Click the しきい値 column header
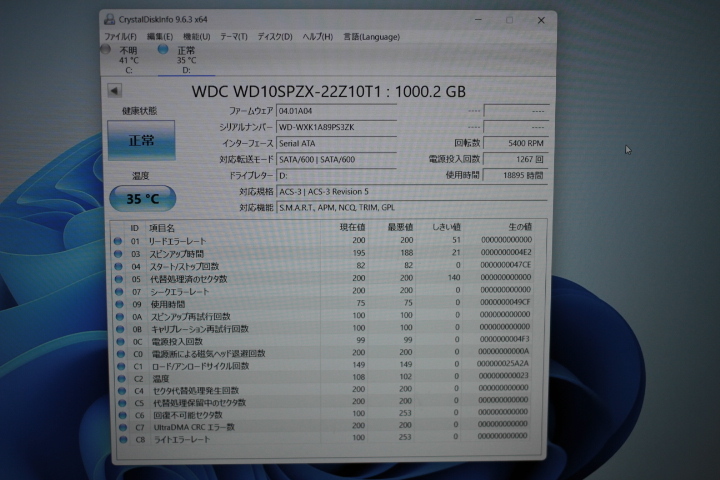Image resolution: width=720 pixels, height=480 pixels. pos(446,227)
